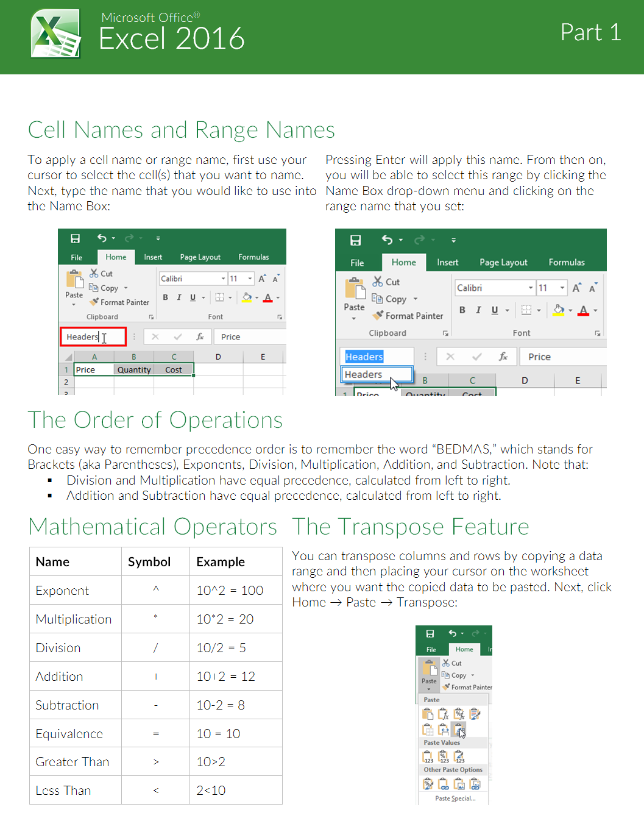
Task: Click Save icon in red Name Box screenshot
Action: (75, 238)
